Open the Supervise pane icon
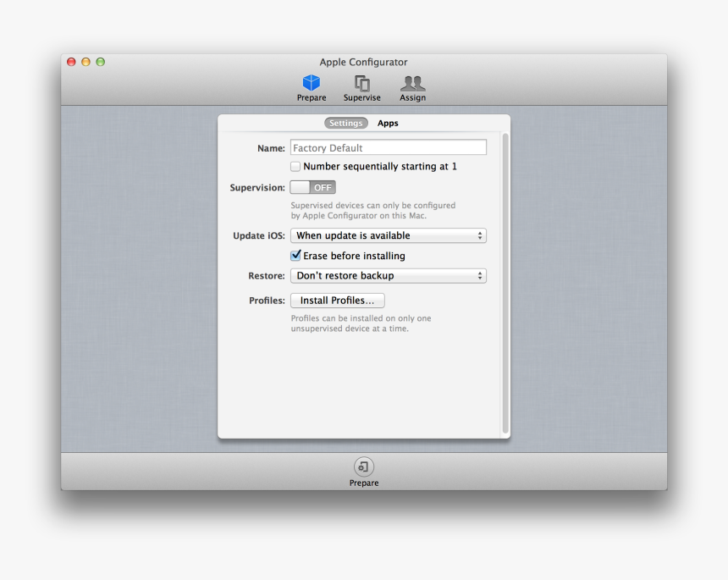Image resolution: width=728 pixels, height=580 pixels. [361, 85]
